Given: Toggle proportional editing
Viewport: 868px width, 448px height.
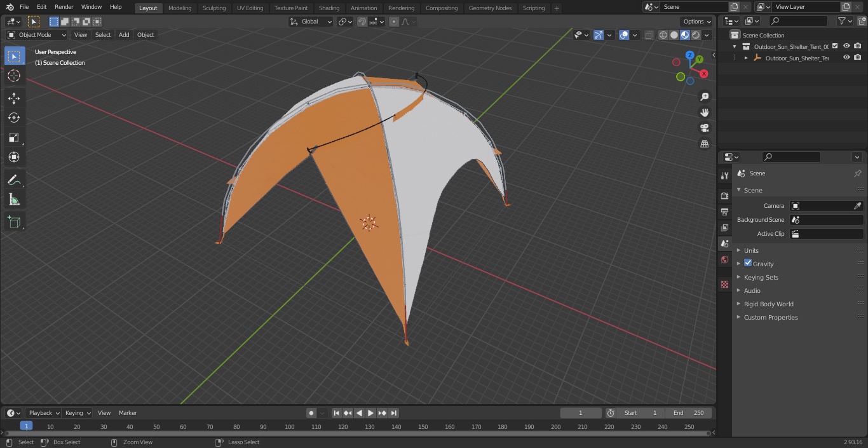Looking at the screenshot, I should click(x=394, y=22).
